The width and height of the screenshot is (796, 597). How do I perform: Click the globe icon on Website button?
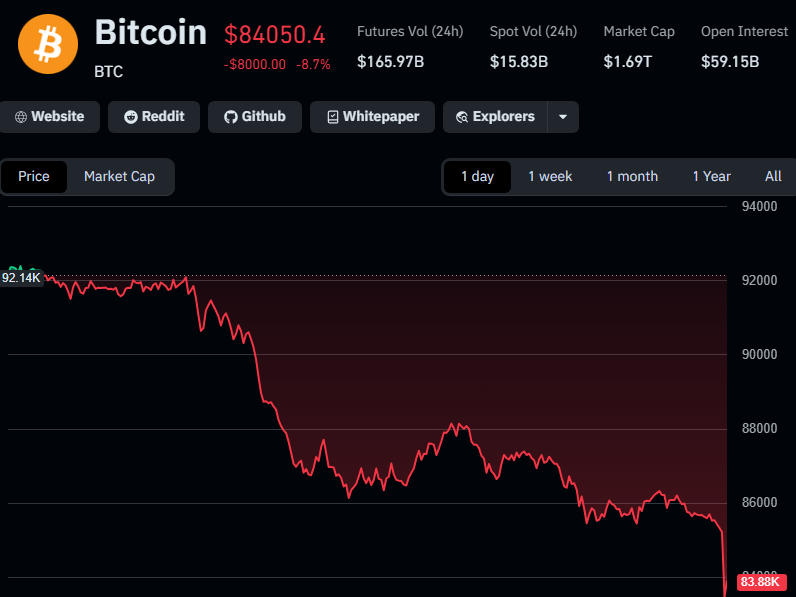pos(20,117)
